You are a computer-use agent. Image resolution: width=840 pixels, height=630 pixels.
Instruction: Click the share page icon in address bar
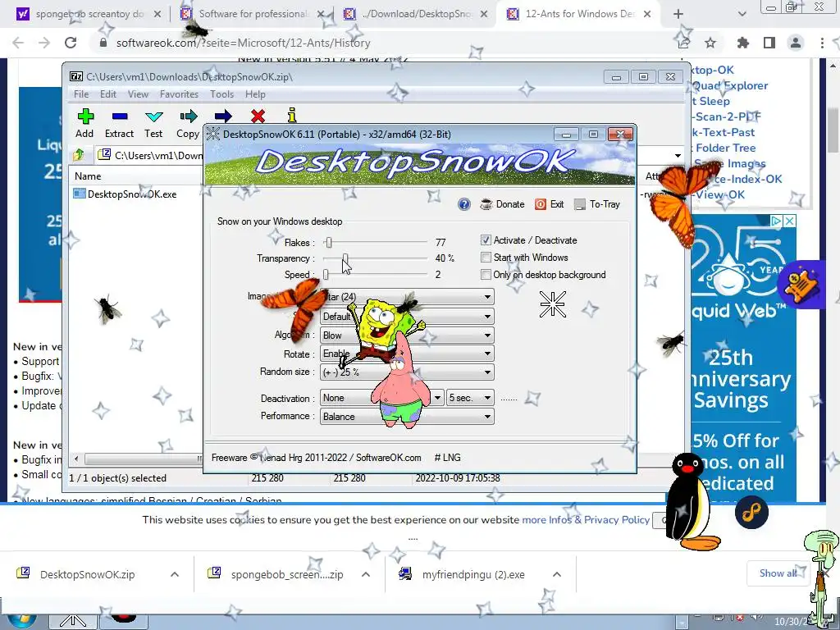tap(683, 43)
